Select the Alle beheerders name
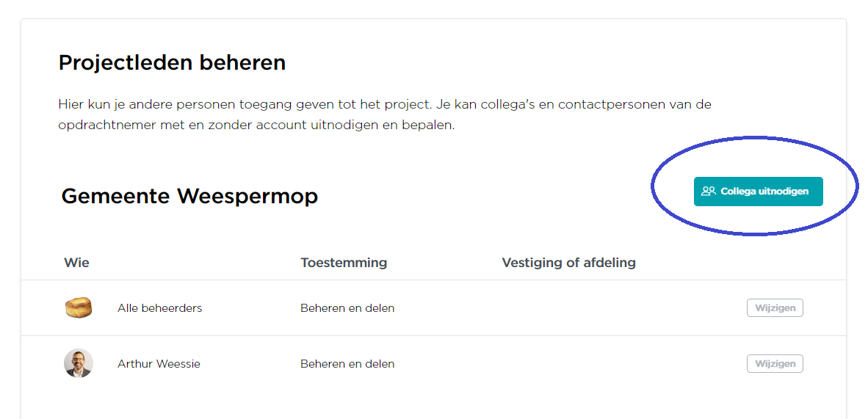 tap(159, 308)
